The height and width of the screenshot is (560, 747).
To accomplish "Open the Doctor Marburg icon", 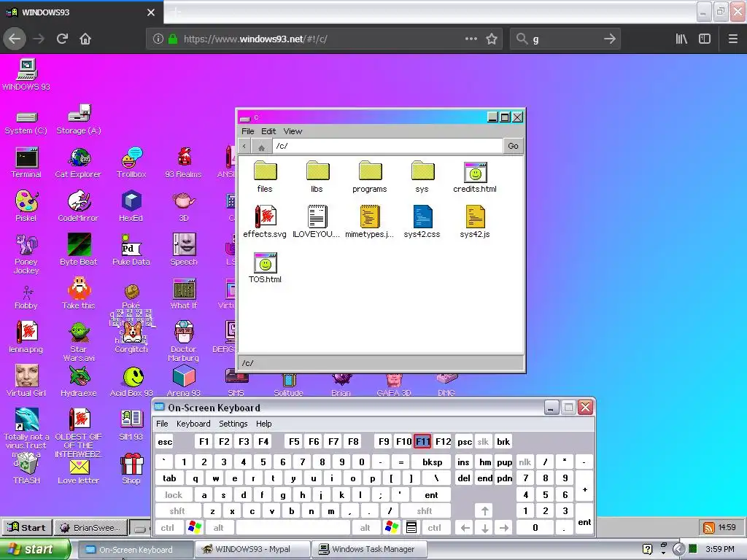I will [x=183, y=341].
